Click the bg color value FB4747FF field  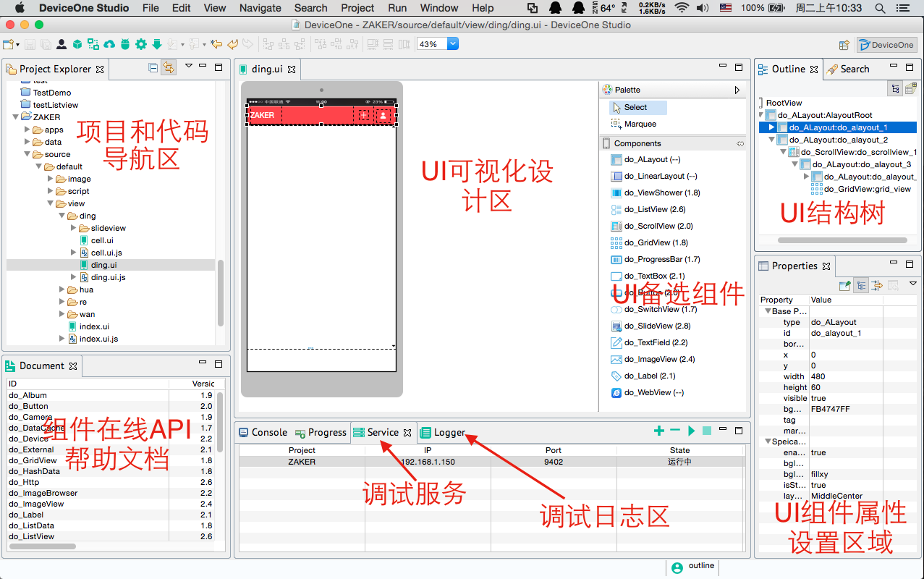point(830,409)
